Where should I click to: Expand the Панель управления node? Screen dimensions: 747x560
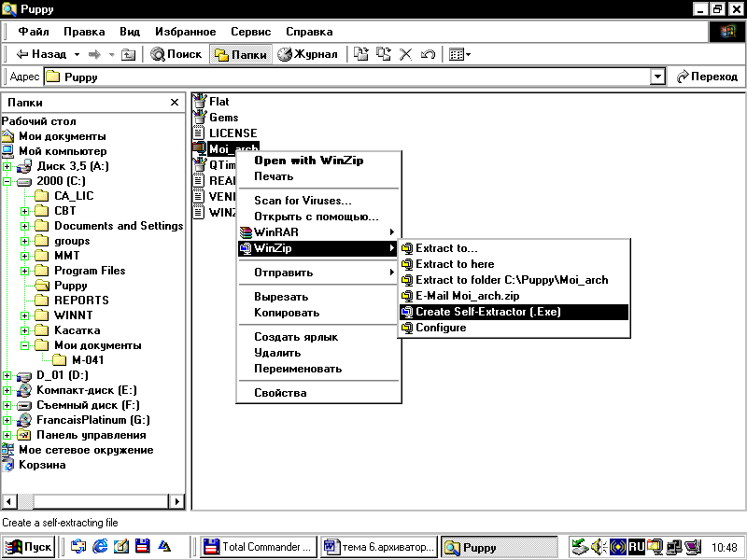(x=7, y=435)
